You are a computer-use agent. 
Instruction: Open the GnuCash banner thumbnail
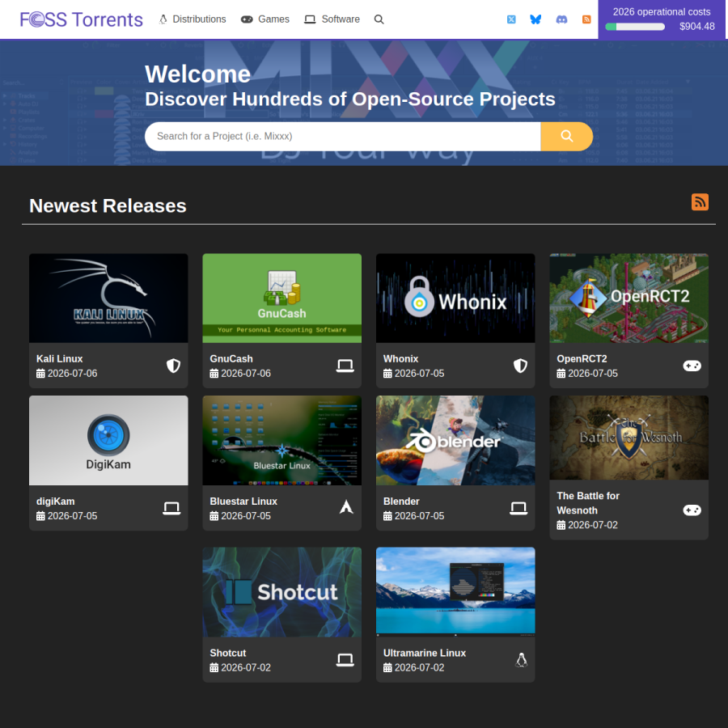pos(281,298)
